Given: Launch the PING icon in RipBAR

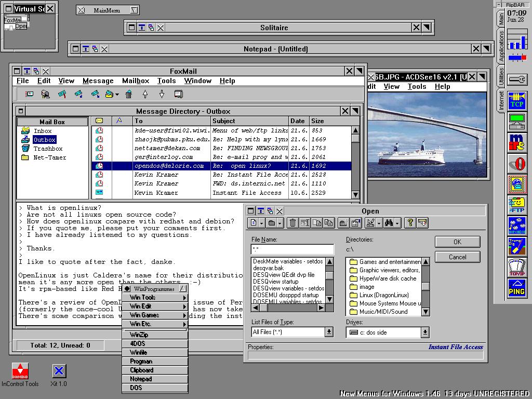Looking at the screenshot, I should [x=517, y=289].
